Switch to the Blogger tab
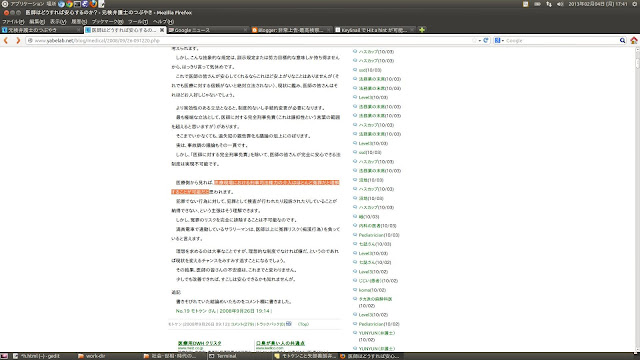Image resolution: width=640 pixels, height=360 pixels. (x=291, y=30)
